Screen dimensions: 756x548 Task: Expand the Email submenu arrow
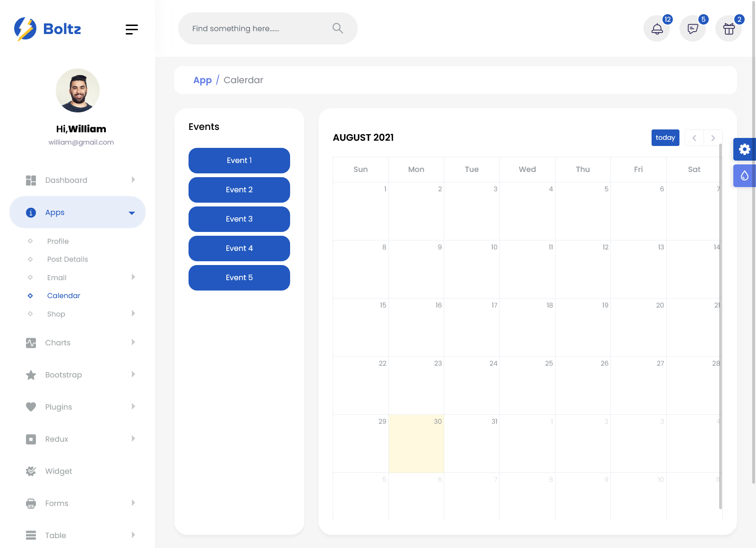133,277
